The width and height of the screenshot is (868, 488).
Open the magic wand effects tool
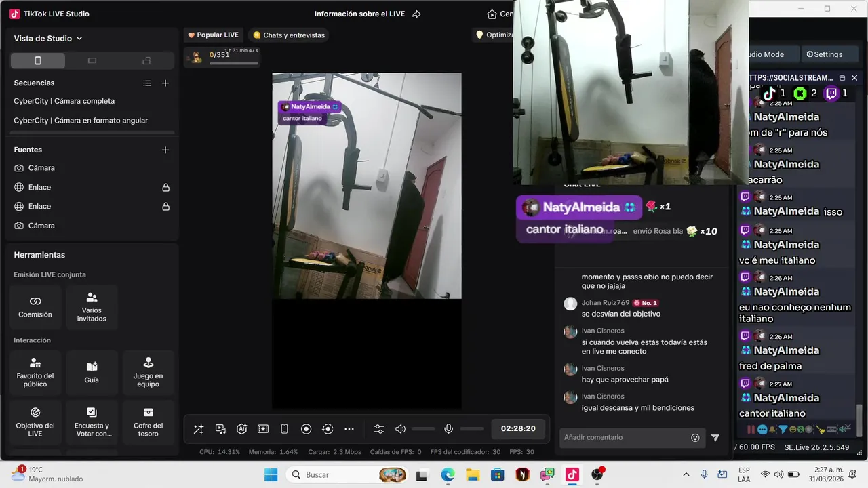199,429
